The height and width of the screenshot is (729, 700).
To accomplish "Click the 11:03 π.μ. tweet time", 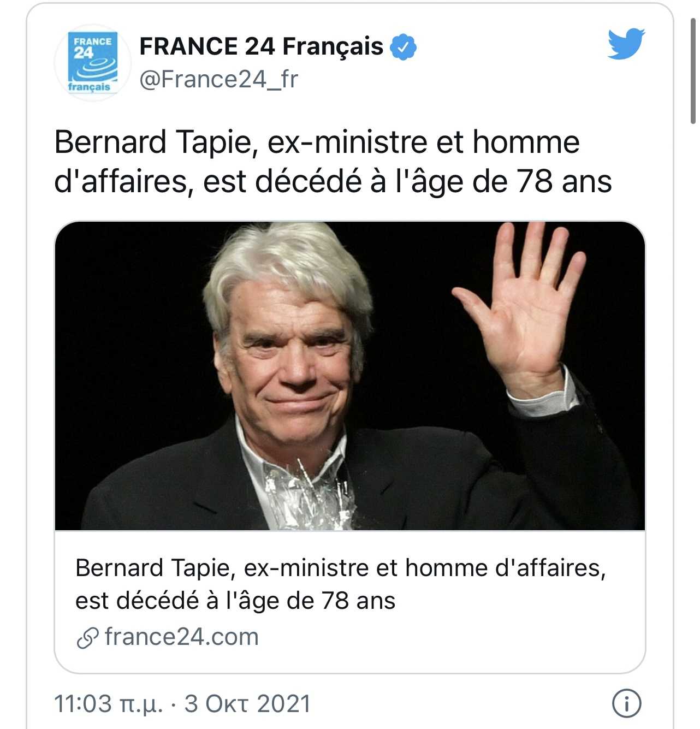I will pos(108,704).
